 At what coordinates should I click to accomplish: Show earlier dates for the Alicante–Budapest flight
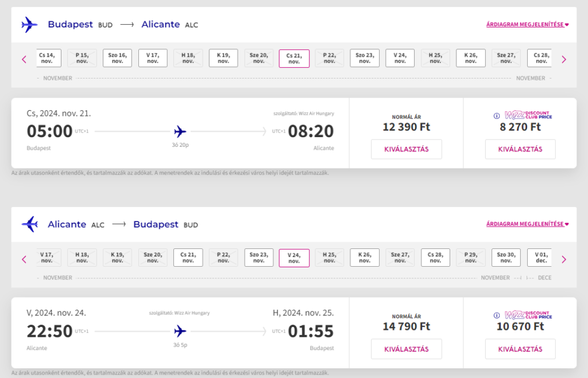coord(24,259)
